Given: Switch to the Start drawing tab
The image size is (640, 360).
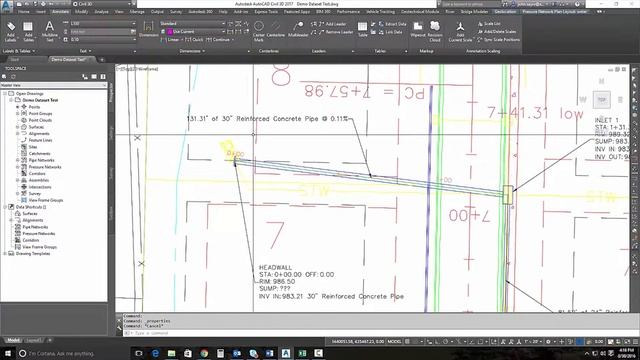Looking at the screenshot, I should pos(15,60).
